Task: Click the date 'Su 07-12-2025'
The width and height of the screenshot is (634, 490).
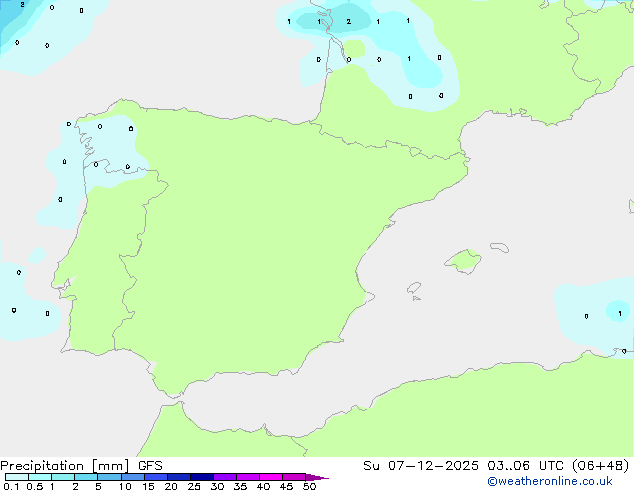Action: pos(421,466)
